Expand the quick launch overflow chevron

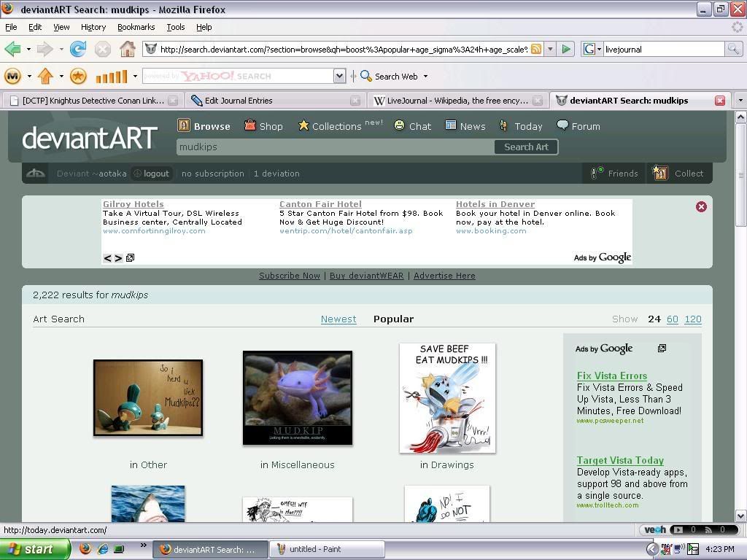pyautogui.click(x=143, y=545)
